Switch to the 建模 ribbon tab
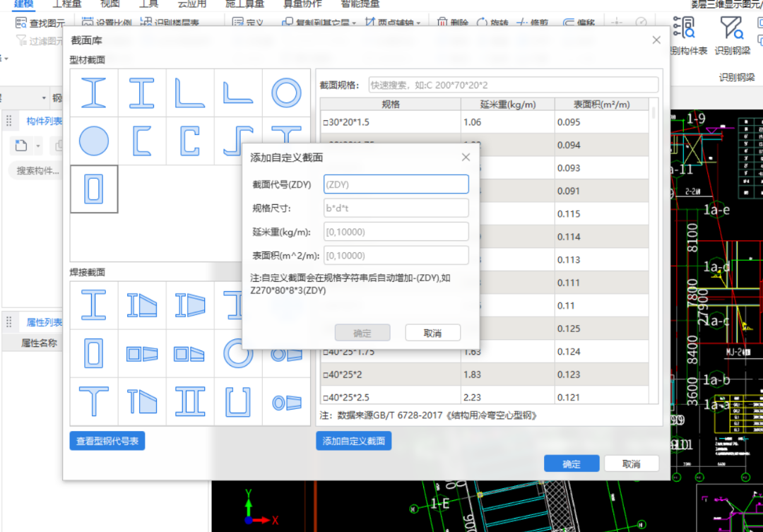Viewport: 763px width, 532px height. (x=23, y=4)
